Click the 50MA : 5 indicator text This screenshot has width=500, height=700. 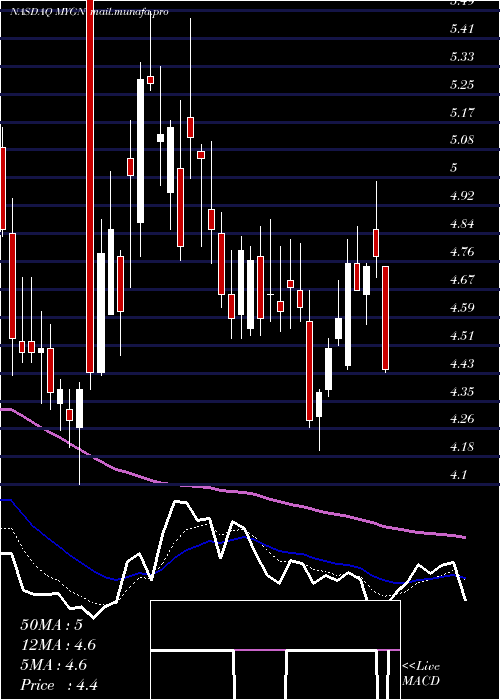(x=51, y=625)
